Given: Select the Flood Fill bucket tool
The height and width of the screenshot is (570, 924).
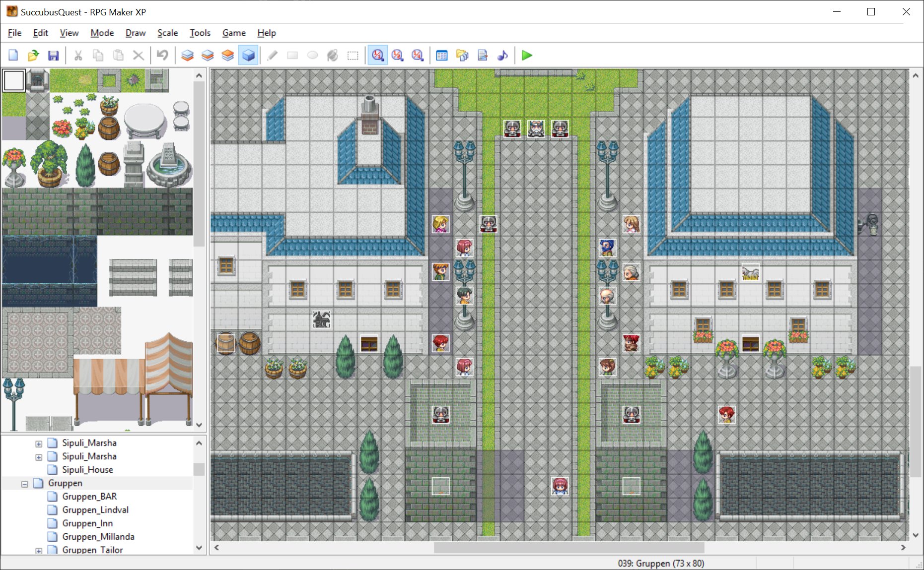Looking at the screenshot, I should tap(333, 55).
